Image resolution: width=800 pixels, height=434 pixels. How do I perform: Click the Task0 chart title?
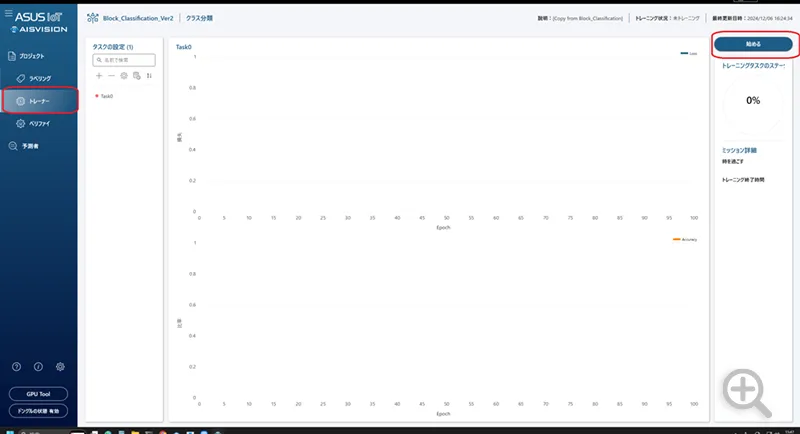coord(184,47)
